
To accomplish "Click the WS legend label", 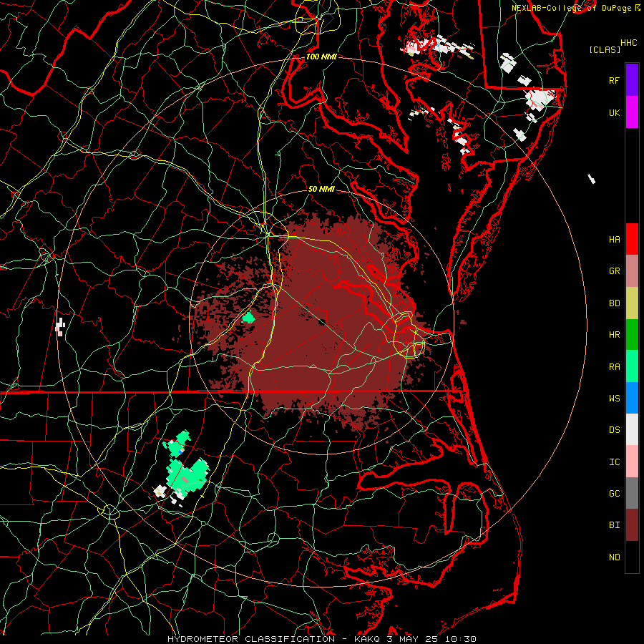I will coord(615,398).
